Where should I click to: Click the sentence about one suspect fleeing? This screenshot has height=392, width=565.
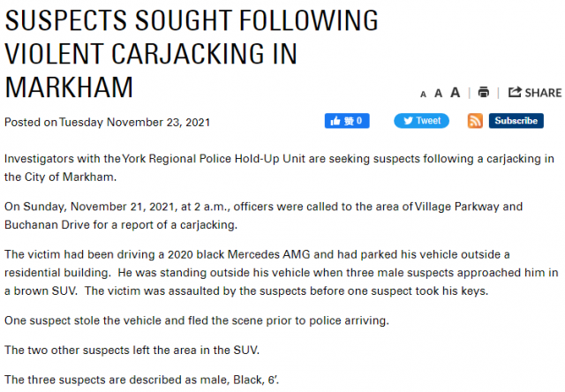pyautogui.click(x=197, y=320)
